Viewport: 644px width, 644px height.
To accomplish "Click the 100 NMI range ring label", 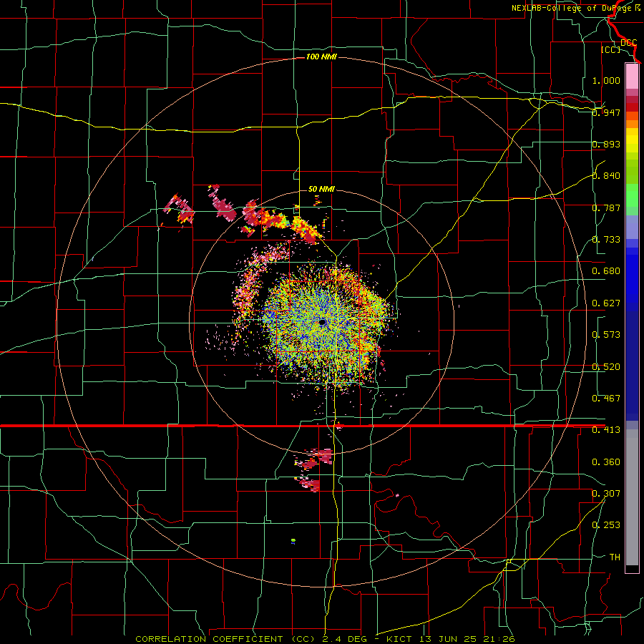I will [x=321, y=57].
